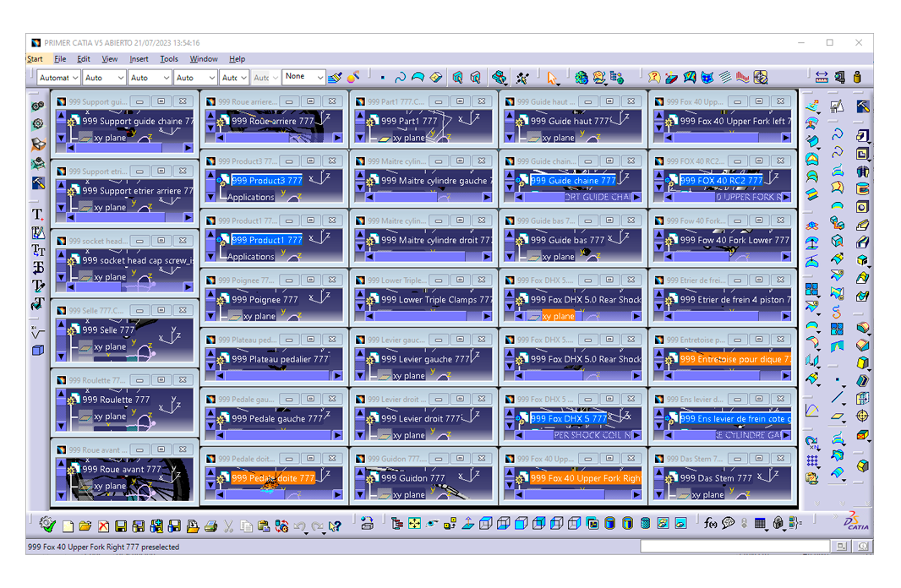
Task: Click the Measure Inertia weight icon
Action: [857, 78]
